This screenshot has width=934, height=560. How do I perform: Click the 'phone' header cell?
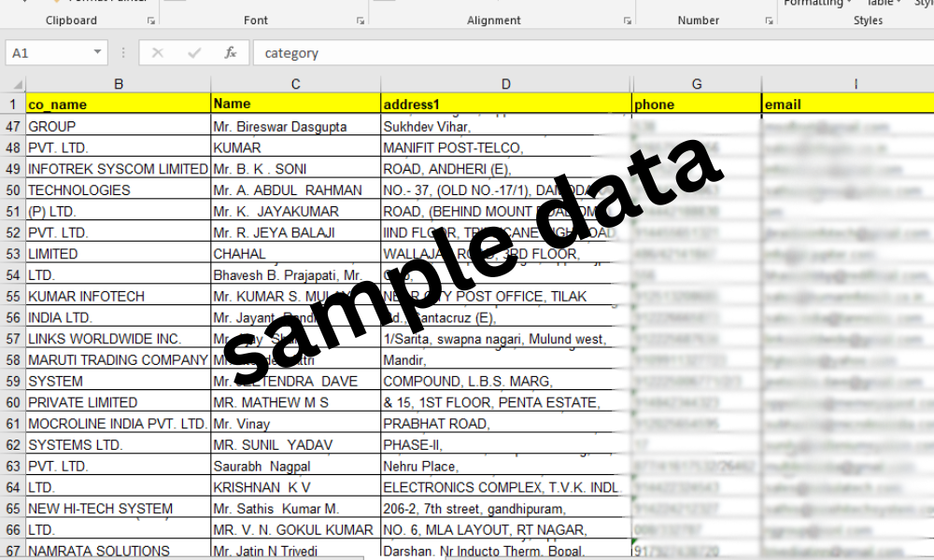(697, 105)
